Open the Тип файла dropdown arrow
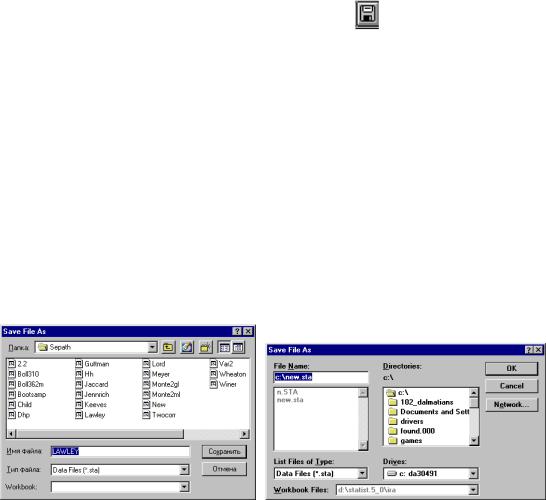Viewport: 546px width, 500px height. [184, 470]
